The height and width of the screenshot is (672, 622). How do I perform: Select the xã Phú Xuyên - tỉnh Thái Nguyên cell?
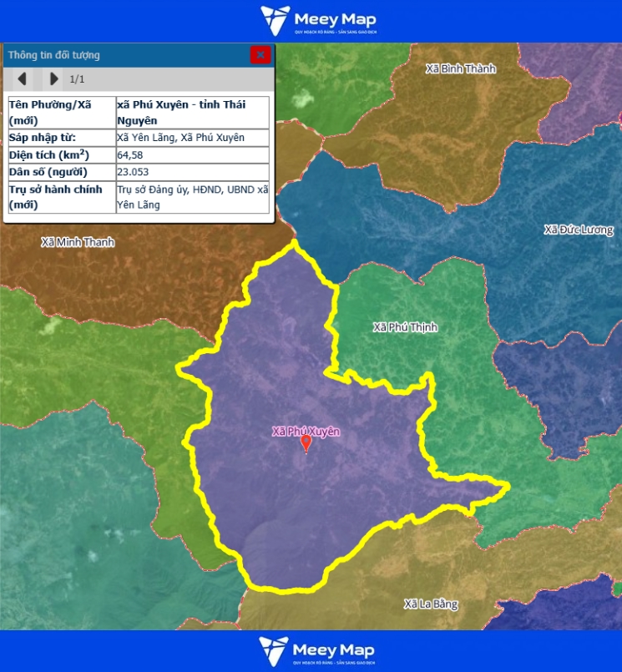point(192,113)
